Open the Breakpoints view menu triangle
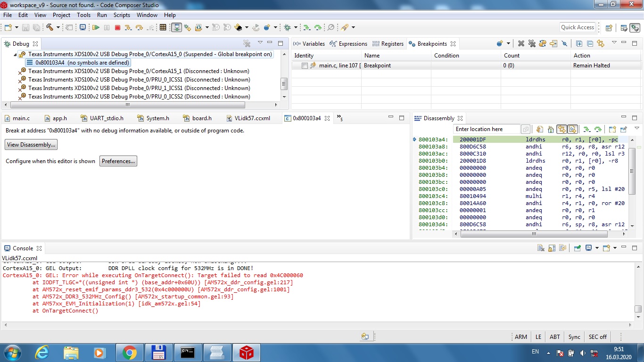Viewport: 644px width, 362px height. pyautogui.click(x=614, y=43)
